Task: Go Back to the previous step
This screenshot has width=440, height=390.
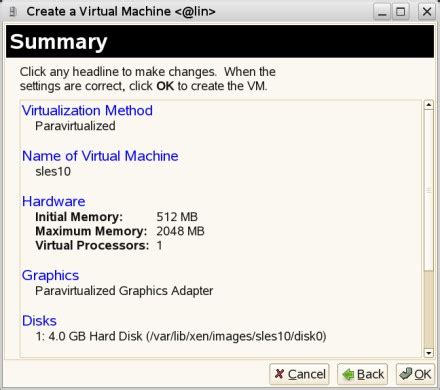Action: (x=362, y=374)
